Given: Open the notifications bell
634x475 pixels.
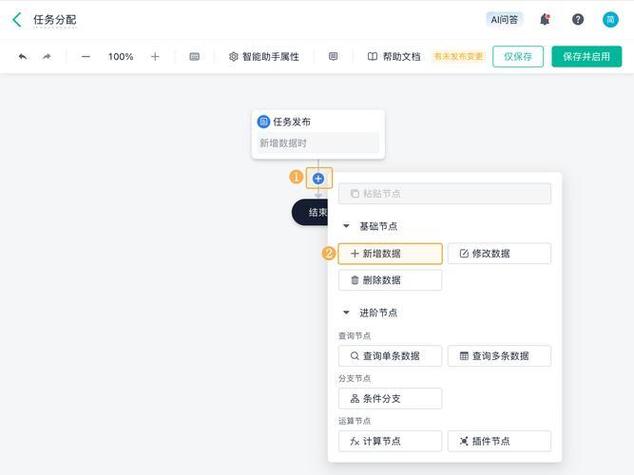Looking at the screenshot, I should tap(545, 19).
